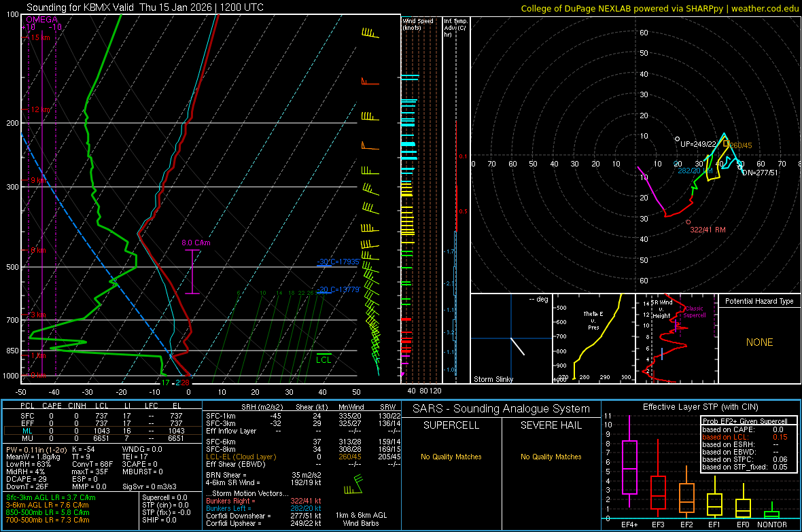Click the '-20 C=13779' level label
This screenshot has height=532, width=802.
pos(338,289)
